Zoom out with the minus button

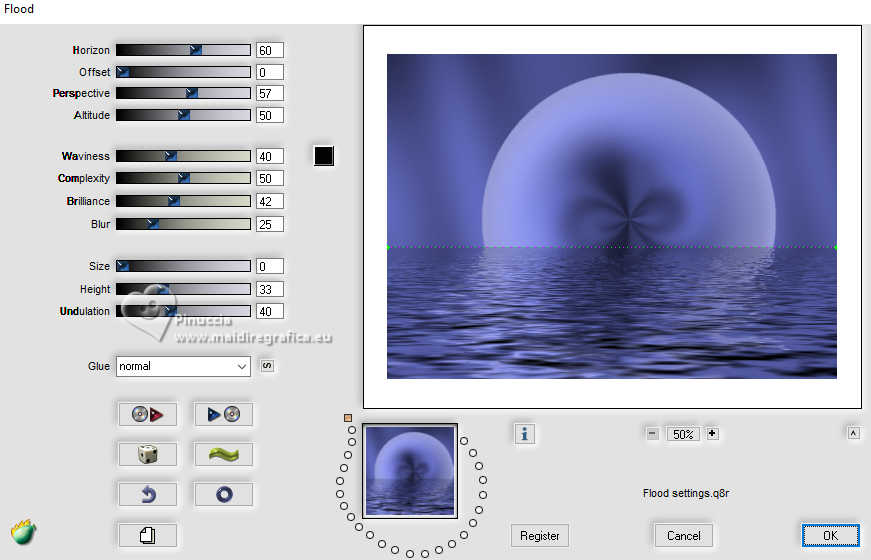[653, 433]
